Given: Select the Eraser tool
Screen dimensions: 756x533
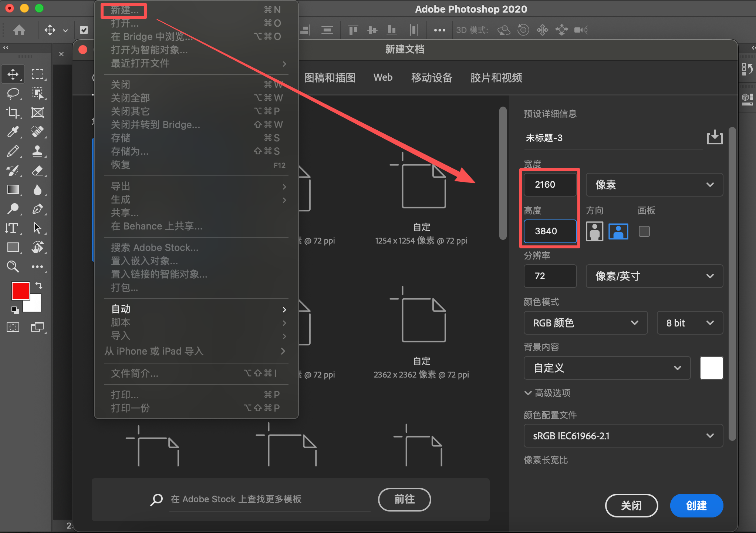Looking at the screenshot, I should coord(37,170).
